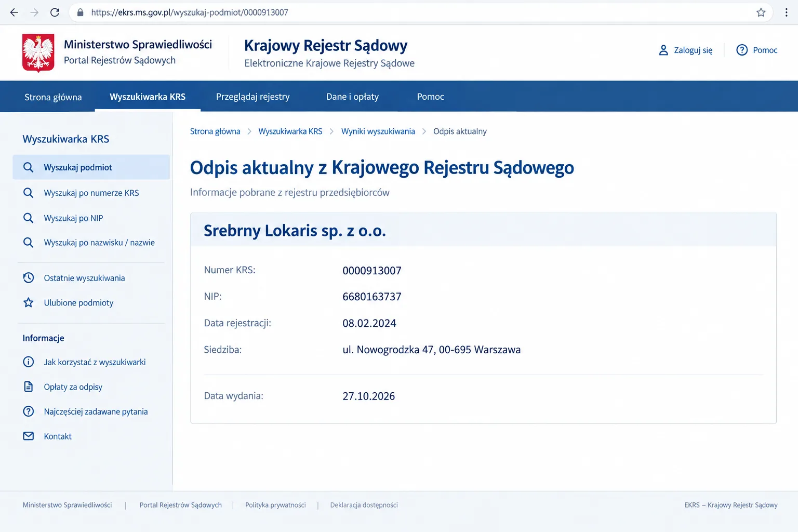Open Przeglądaj rejestry menu item
798x532 pixels.
(253, 97)
